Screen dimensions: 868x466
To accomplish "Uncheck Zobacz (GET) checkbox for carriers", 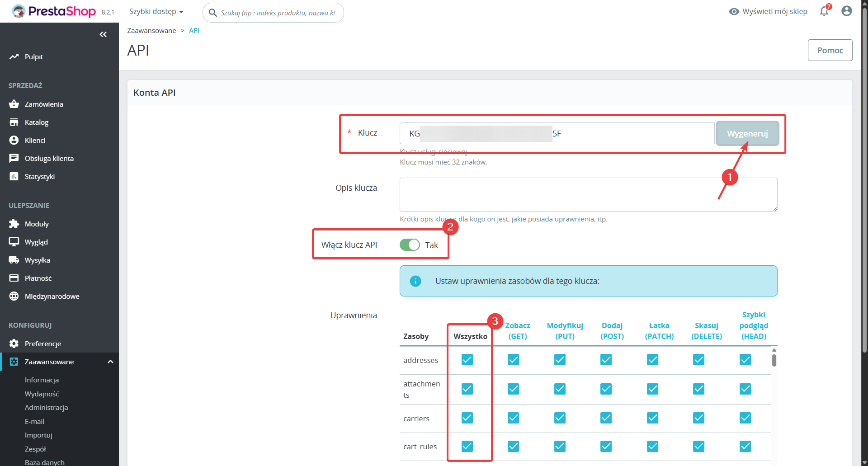I will tap(513, 418).
